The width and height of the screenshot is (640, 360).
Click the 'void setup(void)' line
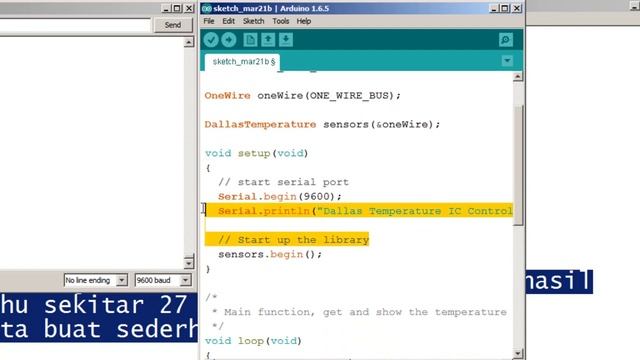pos(256,153)
